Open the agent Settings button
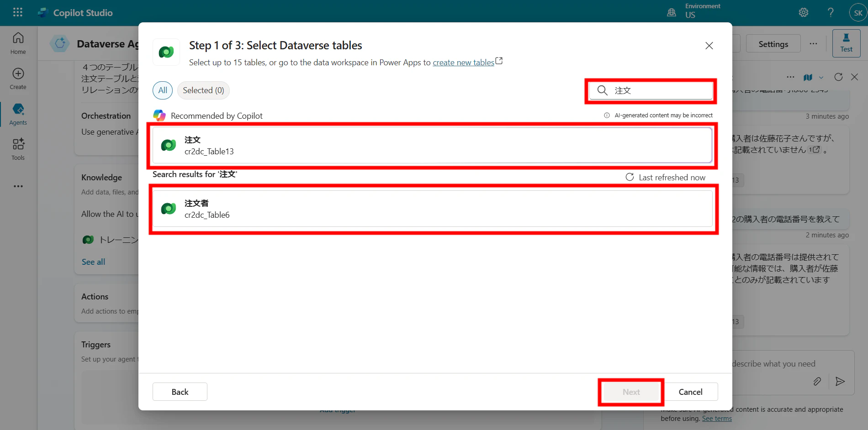This screenshot has width=868, height=430. pyautogui.click(x=773, y=44)
